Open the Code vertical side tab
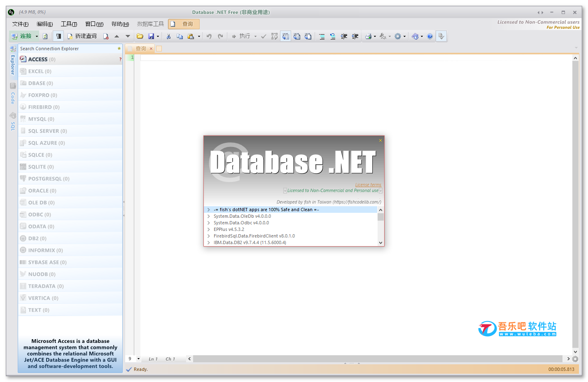 [13, 94]
